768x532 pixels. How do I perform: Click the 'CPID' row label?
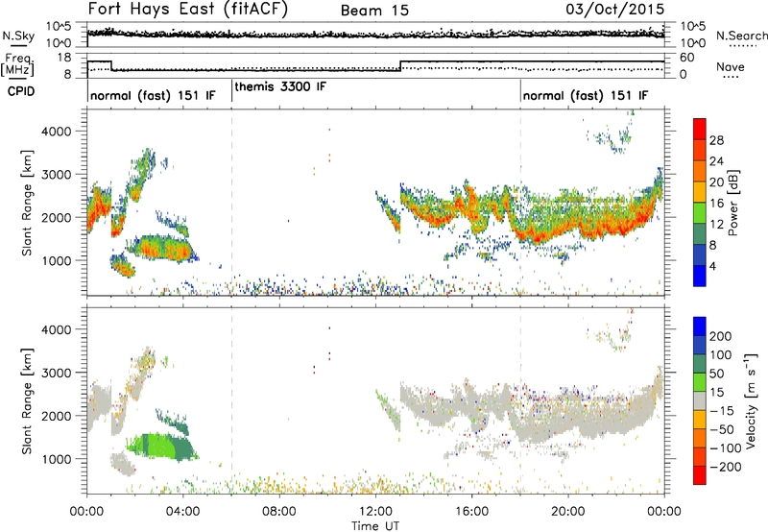point(21,91)
